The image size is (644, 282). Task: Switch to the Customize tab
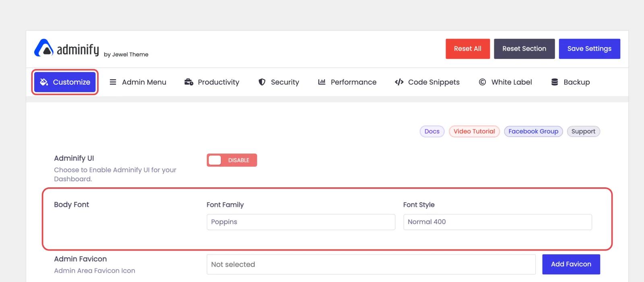point(65,82)
